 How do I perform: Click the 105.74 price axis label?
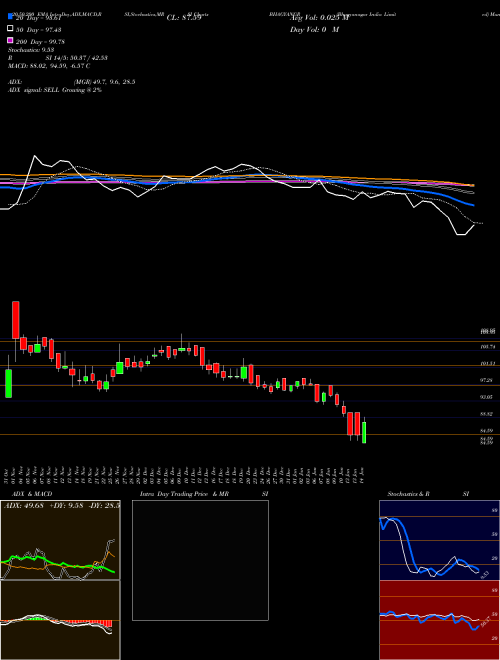[488, 347]
